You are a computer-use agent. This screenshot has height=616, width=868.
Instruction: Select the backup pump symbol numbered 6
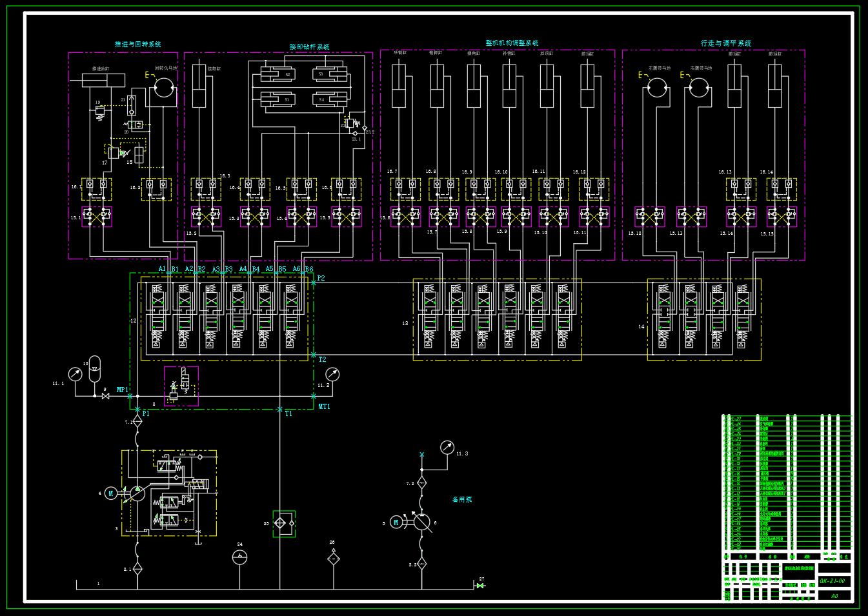click(422, 522)
